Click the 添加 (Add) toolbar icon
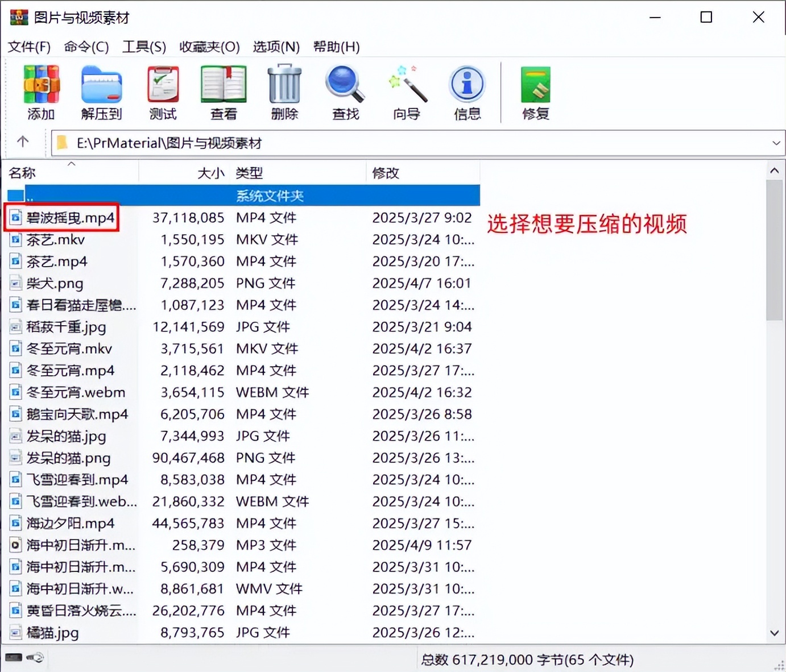 (41, 92)
